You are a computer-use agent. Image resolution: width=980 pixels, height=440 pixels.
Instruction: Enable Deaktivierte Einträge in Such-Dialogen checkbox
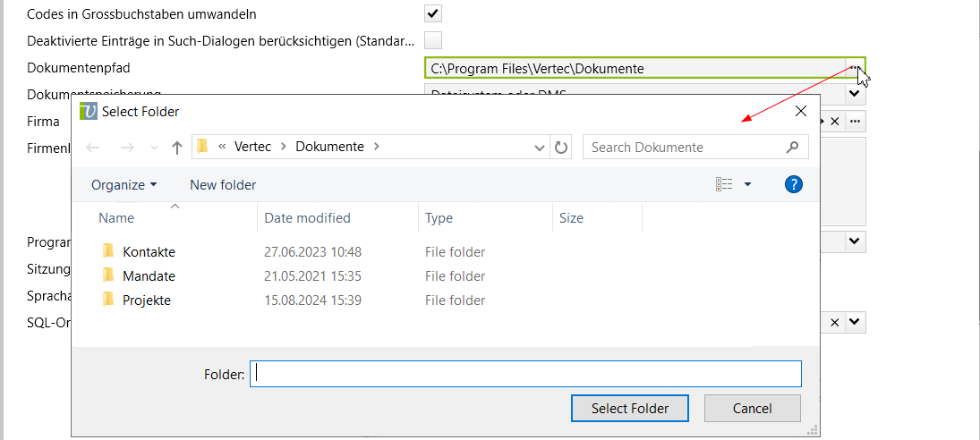coord(433,40)
